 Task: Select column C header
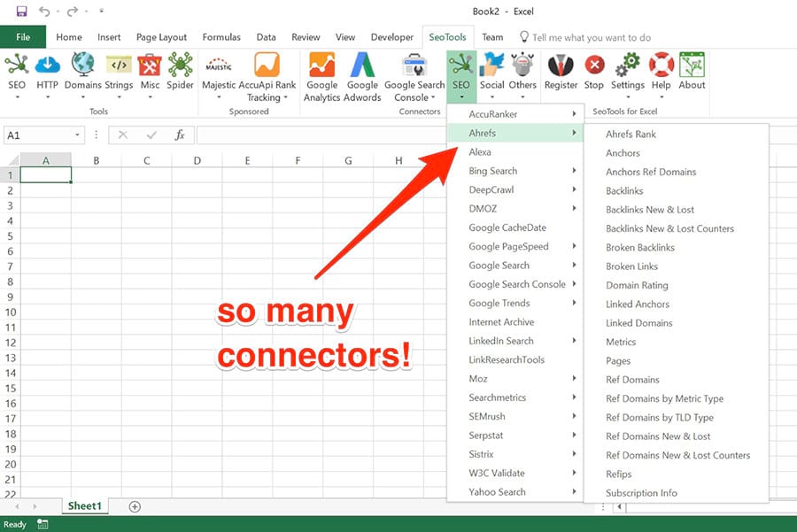(x=146, y=160)
